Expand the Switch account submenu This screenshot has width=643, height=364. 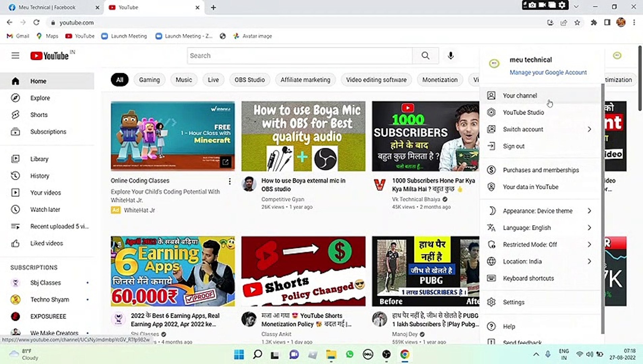tap(523, 129)
